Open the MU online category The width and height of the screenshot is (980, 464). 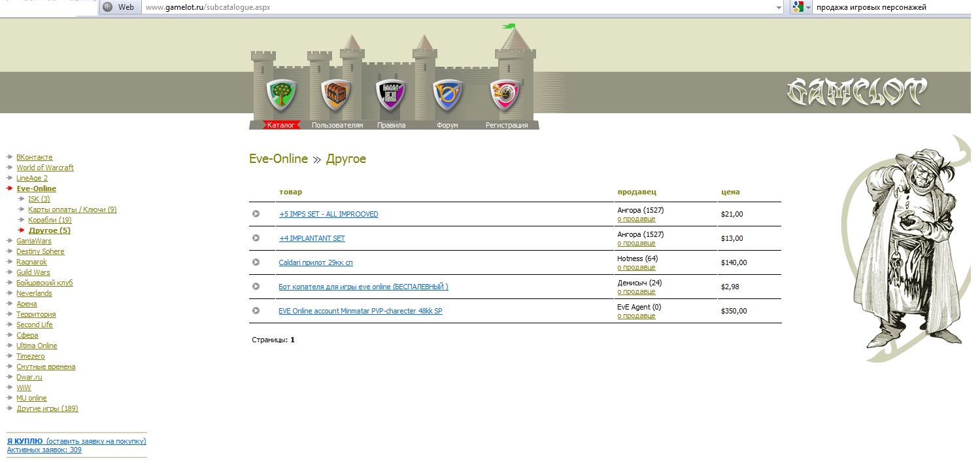pyautogui.click(x=31, y=398)
